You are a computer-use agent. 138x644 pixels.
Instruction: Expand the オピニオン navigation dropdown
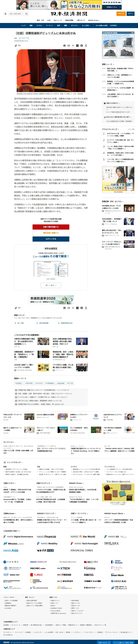[x=75, y=26]
